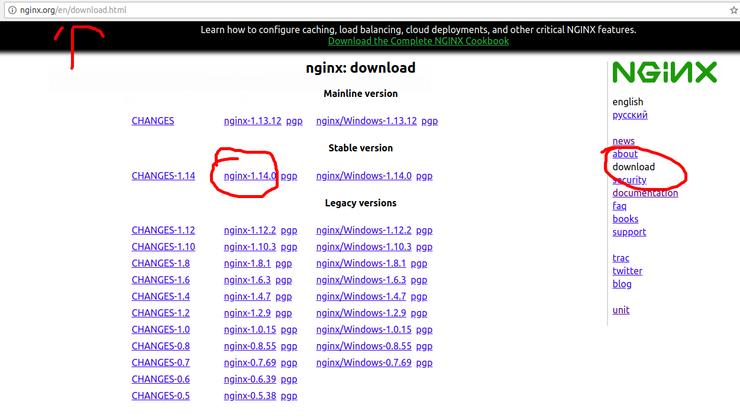Open the blog link
The width and height of the screenshot is (740, 418).
pyautogui.click(x=622, y=284)
